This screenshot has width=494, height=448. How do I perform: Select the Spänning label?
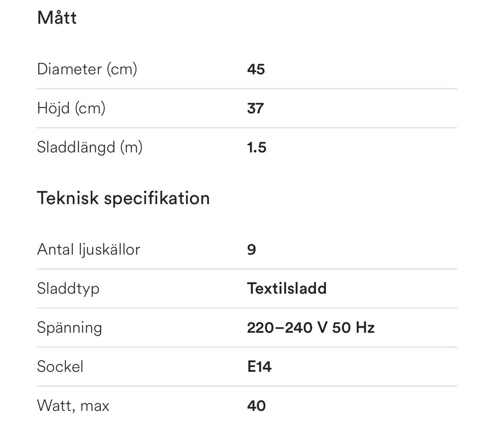click(69, 328)
